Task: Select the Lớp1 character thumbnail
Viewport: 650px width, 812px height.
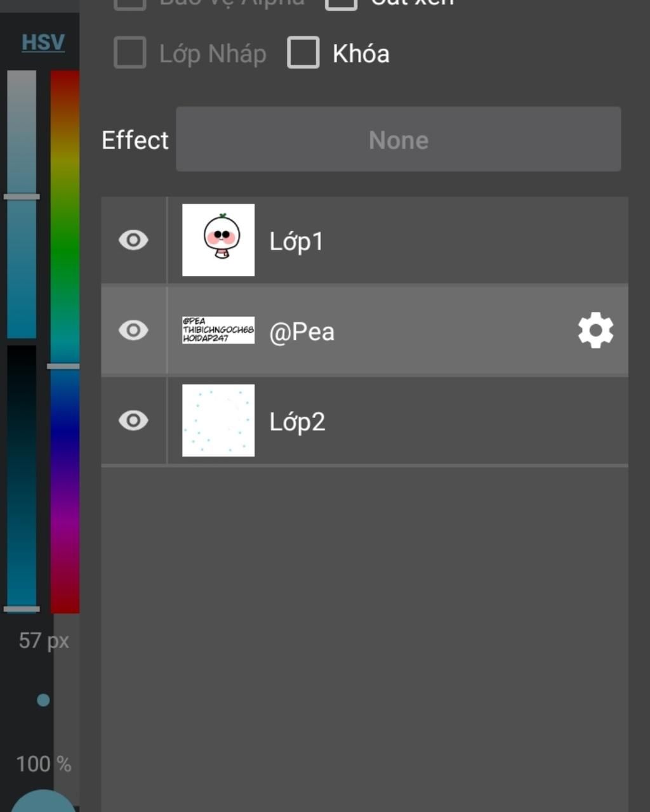Action: click(x=218, y=240)
